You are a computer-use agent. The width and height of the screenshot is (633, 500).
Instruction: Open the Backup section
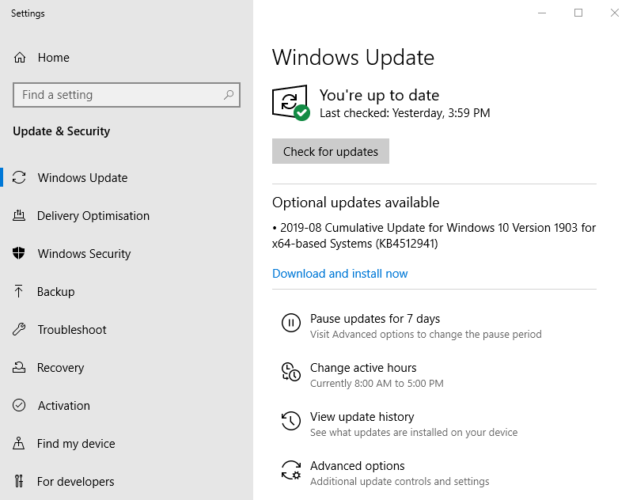[x=56, y=291]
